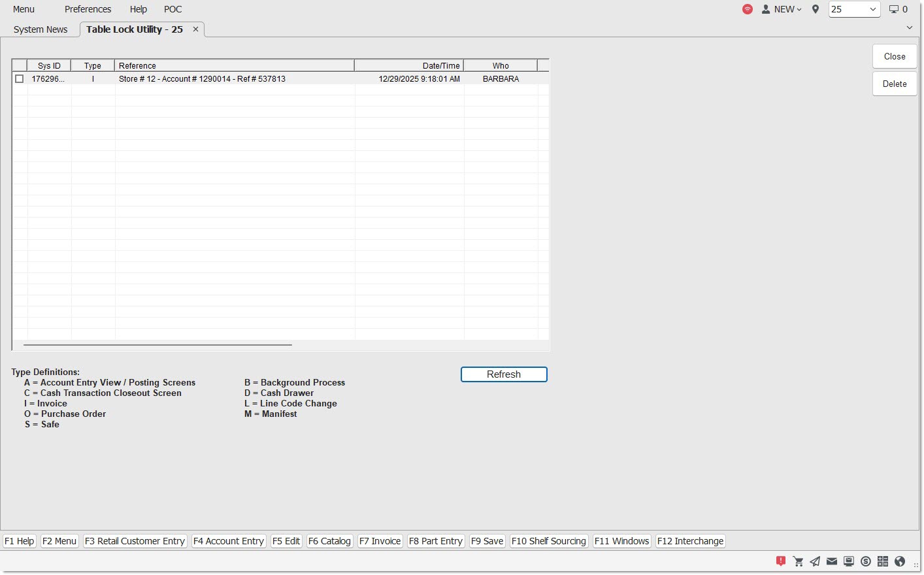Image resolution: width=924 pixels, height=575 pixels.
Task: Click the map pin location icon
Action: point(816,9)
